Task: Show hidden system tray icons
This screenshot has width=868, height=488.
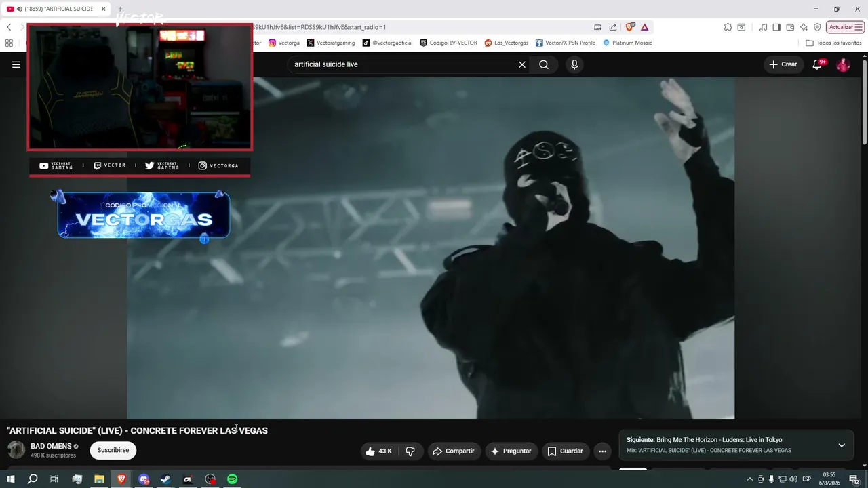Action: 749,479
